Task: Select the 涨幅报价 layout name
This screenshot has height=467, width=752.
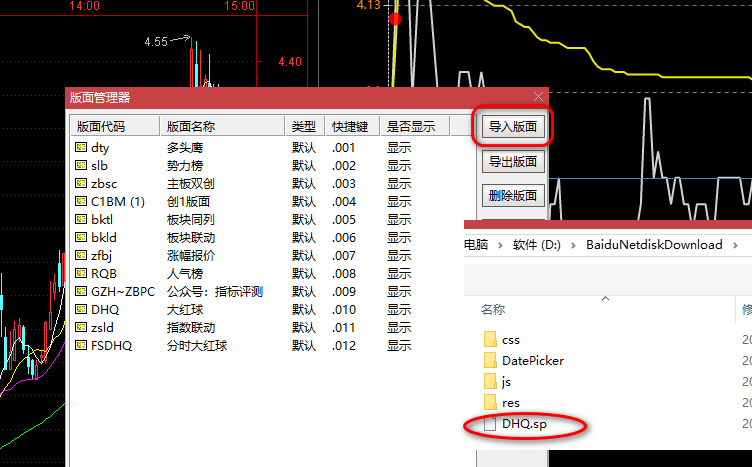Action: pyautogui.click(x=191, y=255)
